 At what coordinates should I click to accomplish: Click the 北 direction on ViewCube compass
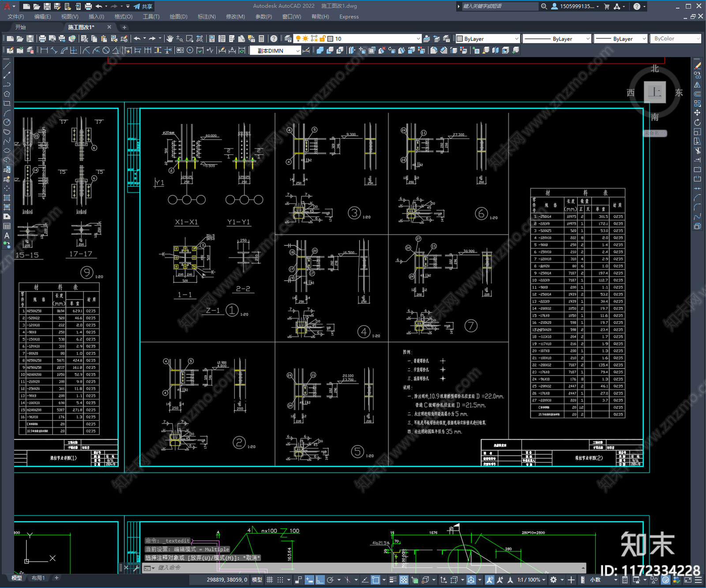[x=655, y=69]
